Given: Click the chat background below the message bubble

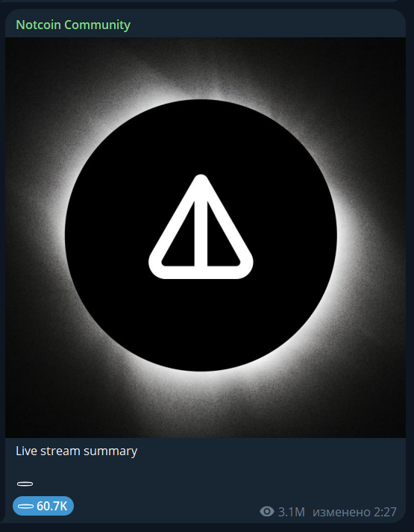Looking at the screenshot, I should 204,528.
